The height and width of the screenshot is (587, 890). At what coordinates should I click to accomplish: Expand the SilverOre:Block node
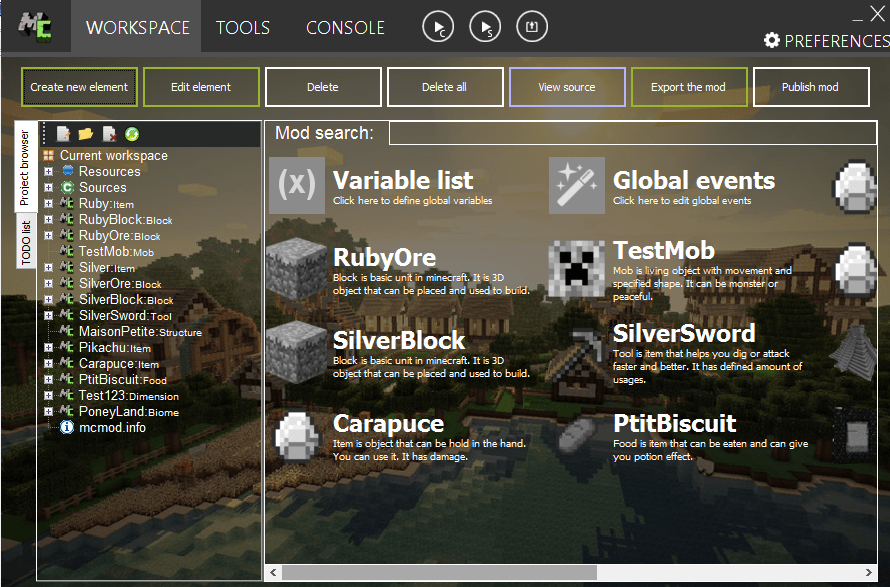(x=48, y=283)
